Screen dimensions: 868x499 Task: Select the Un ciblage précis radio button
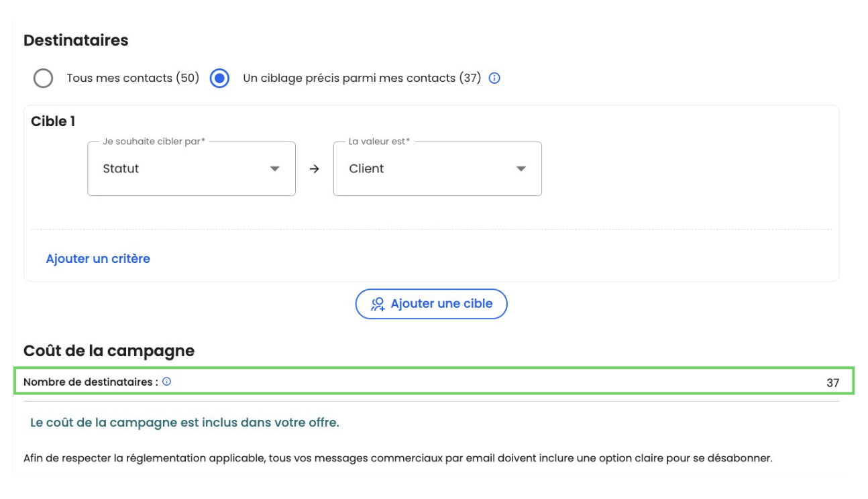[219, 78]
